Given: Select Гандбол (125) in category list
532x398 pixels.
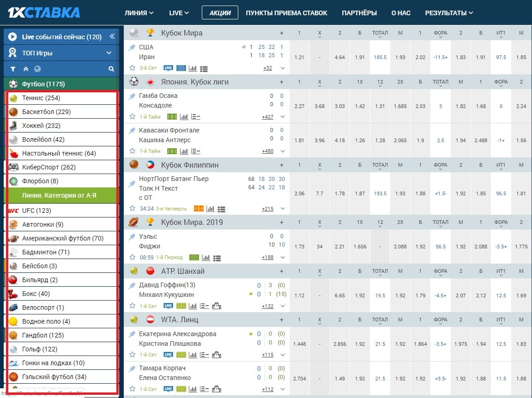Looking at the screenshot, I should pyautogui.click(x=62, y=335).
